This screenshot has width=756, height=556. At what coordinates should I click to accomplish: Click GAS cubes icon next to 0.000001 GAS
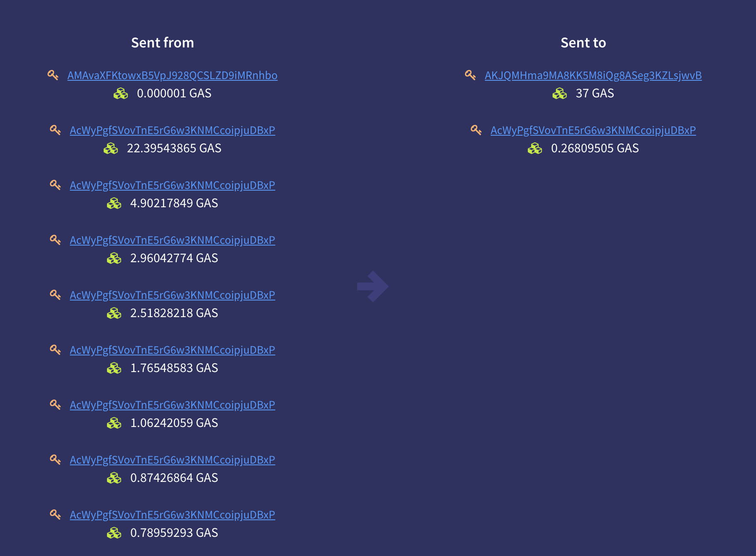click(121, 94)
